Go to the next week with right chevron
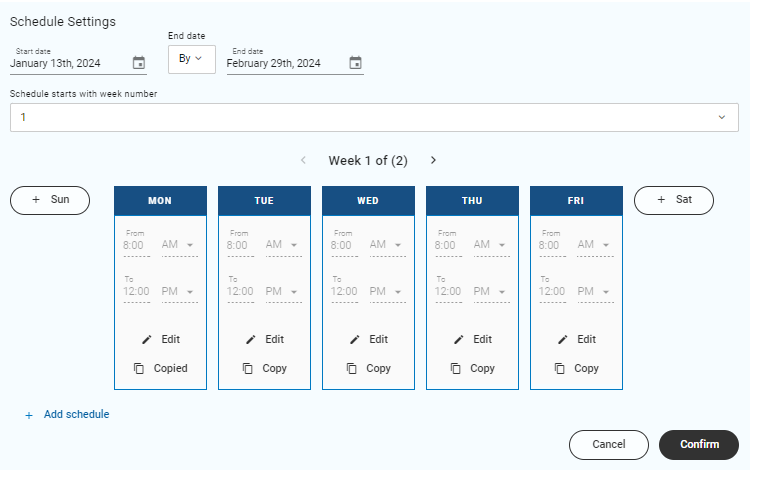765x477 pixels. tap(433, 160)
